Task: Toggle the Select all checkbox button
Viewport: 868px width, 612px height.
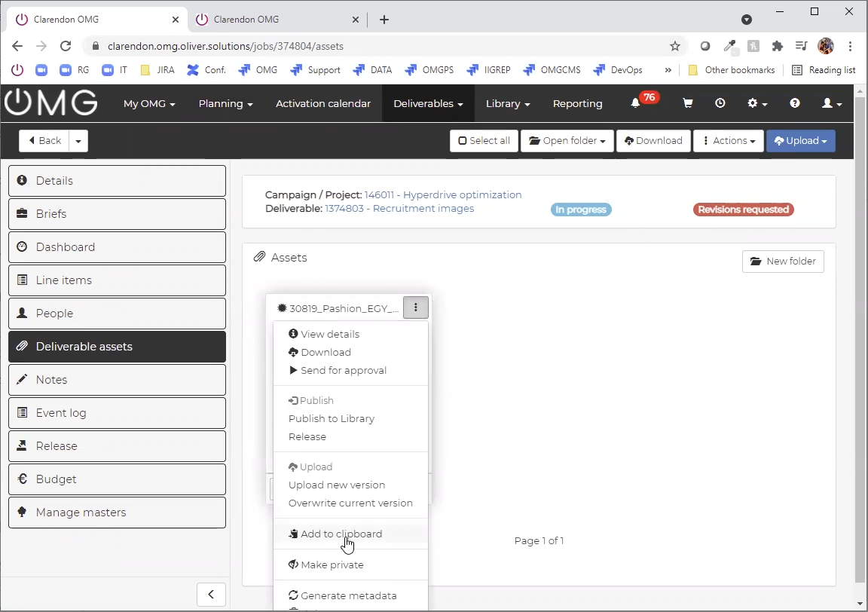Action: (x=484, y=141)
